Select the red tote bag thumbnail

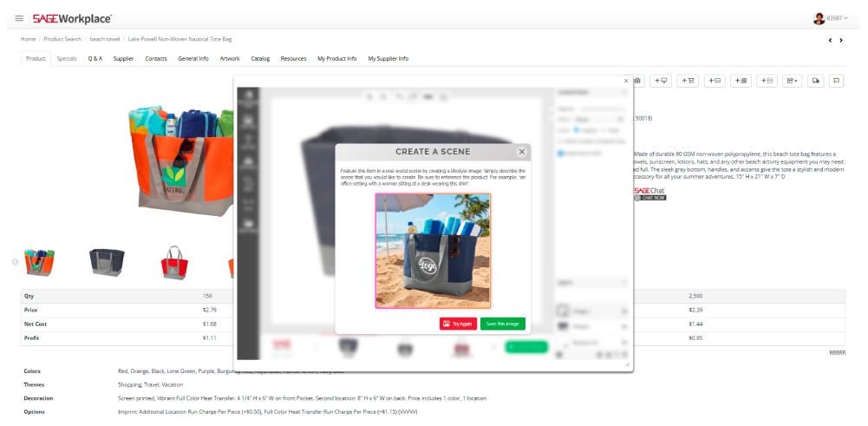pyautogui.click(x=174, y=260)
